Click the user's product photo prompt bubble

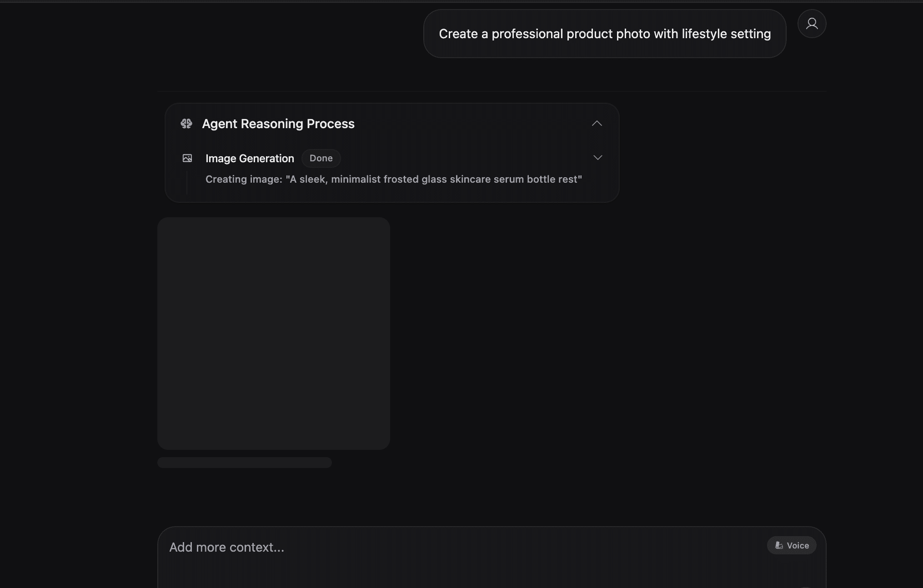pyautogui.click(x=604, y=34)
